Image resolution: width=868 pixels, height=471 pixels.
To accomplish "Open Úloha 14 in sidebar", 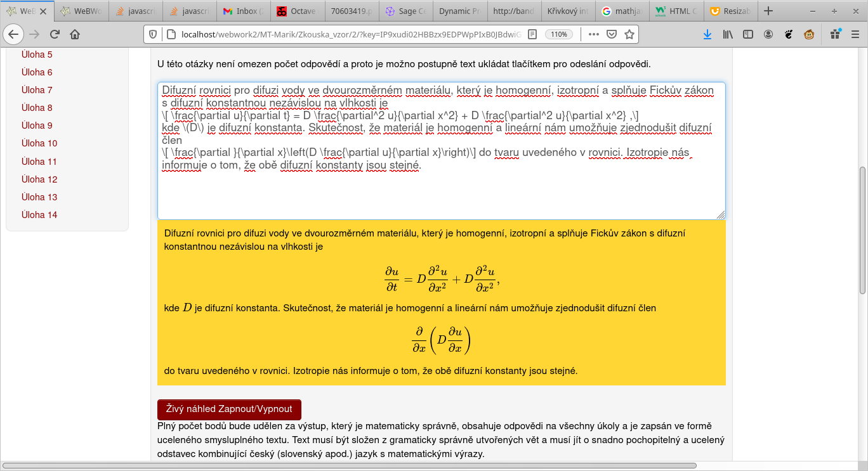I will point(39,215).
